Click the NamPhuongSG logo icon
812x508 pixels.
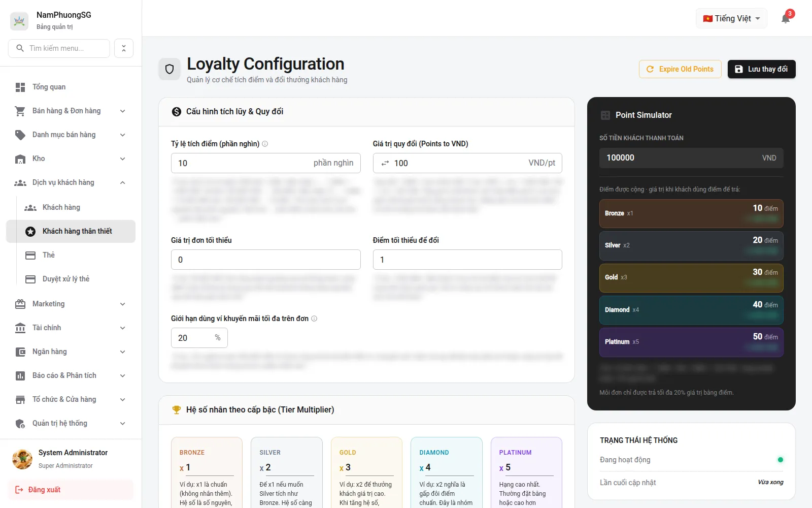pos(19,21)
